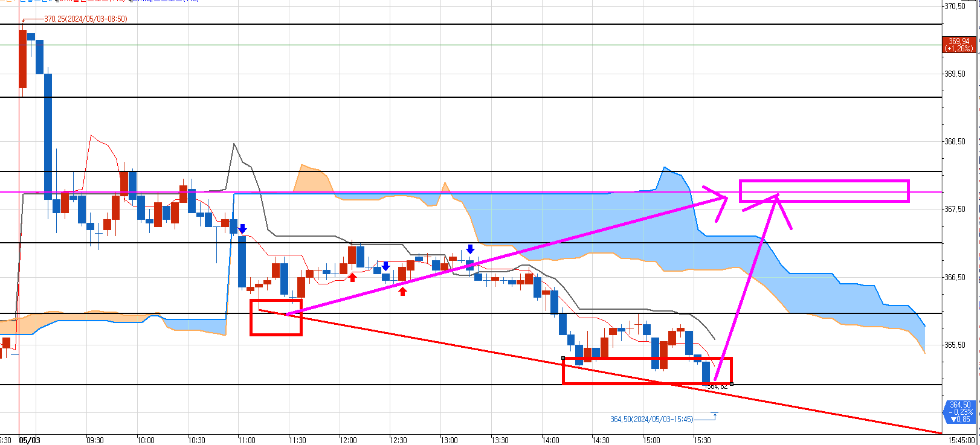Screen dimensions: 980x445
Task: Click the blue sell arrow near 11:00
Action: [x=242, y=229]
